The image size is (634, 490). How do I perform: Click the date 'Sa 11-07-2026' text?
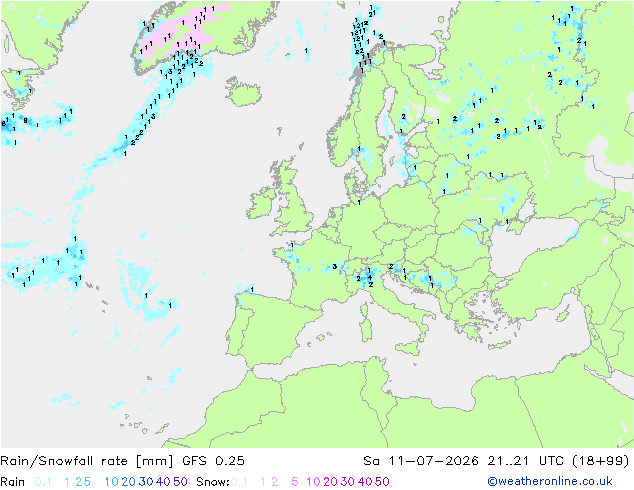tap(421, 461)
